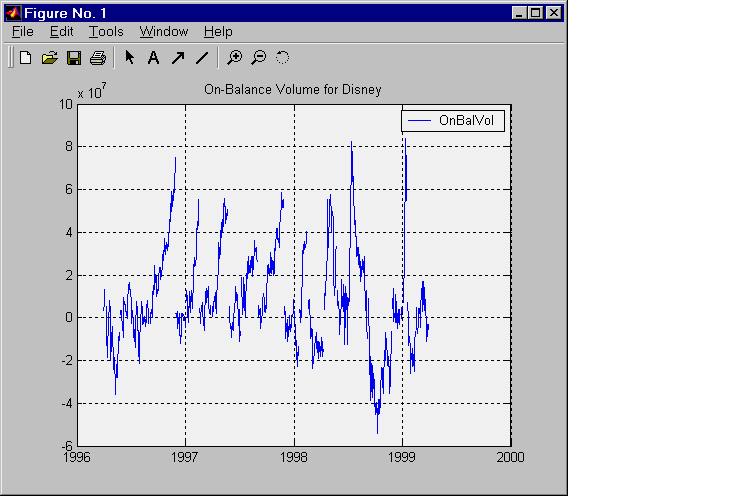Click the y-axis label 10
The image size is (740, 498).
click(66, 104)
